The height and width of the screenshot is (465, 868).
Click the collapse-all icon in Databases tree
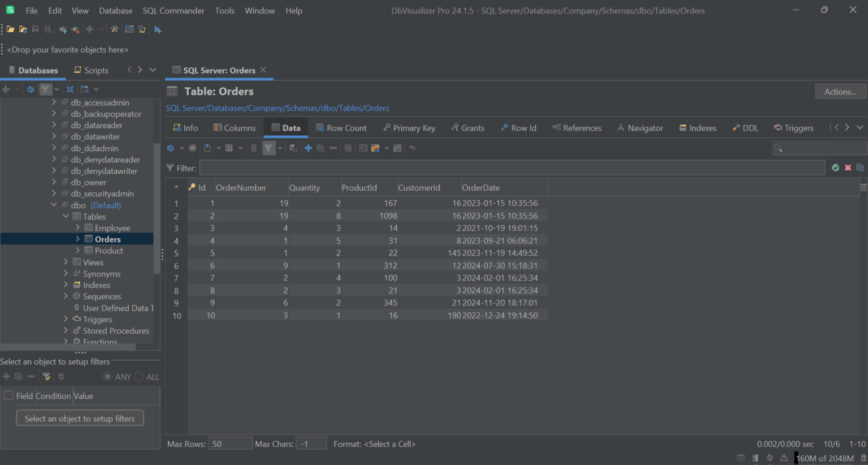pyautogui.click(x=70, y=89)
